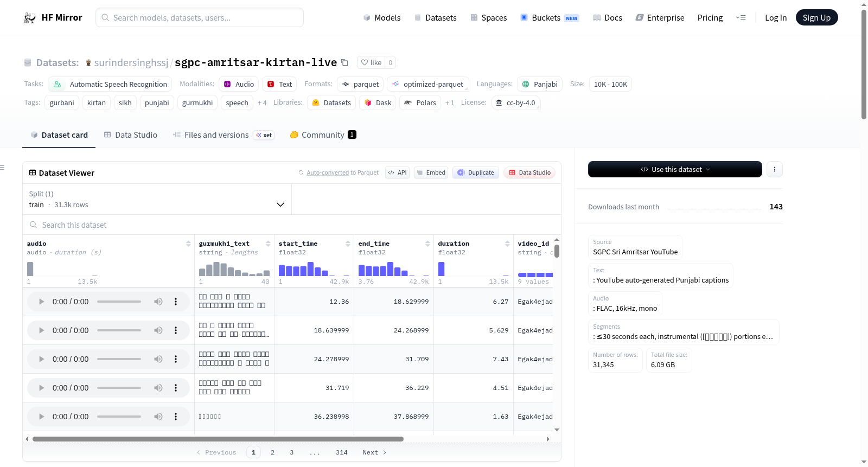The width and height of the screenshot is (868, 467).
Task: Switch to the Data Studio tab
Action: pyautogui.click(x=130, y=135)
